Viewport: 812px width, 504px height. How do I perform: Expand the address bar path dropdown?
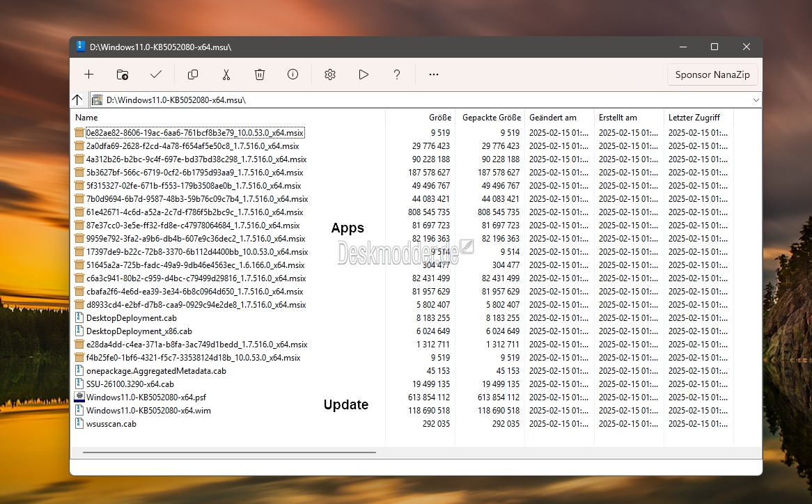coord(756,100)
